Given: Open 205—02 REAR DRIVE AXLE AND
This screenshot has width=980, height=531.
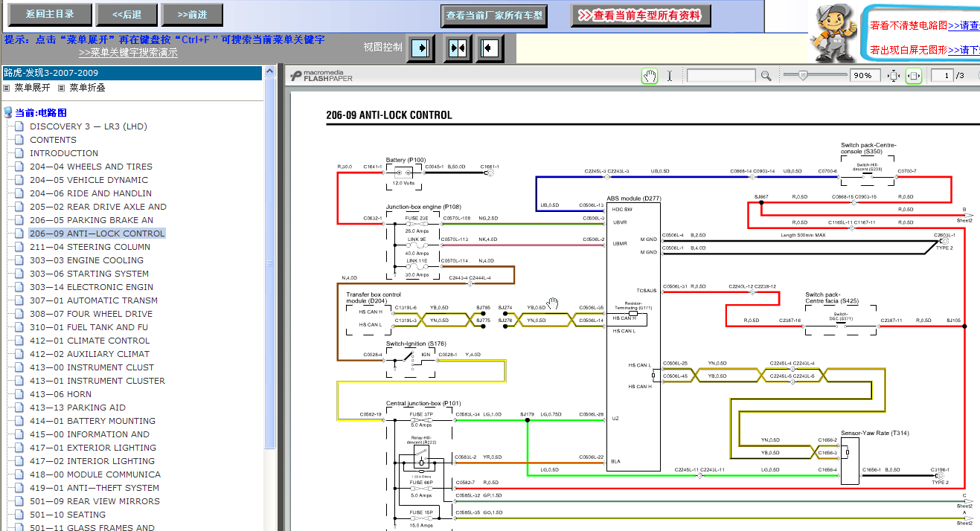Looking at the screenshot, I should (98, 207).
